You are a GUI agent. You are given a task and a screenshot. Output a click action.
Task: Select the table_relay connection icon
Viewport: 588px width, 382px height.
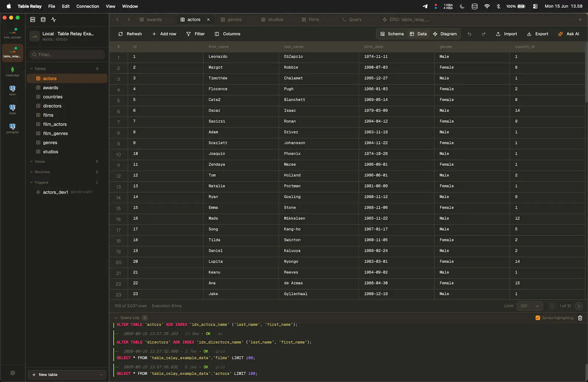click(x=12, y=53)
